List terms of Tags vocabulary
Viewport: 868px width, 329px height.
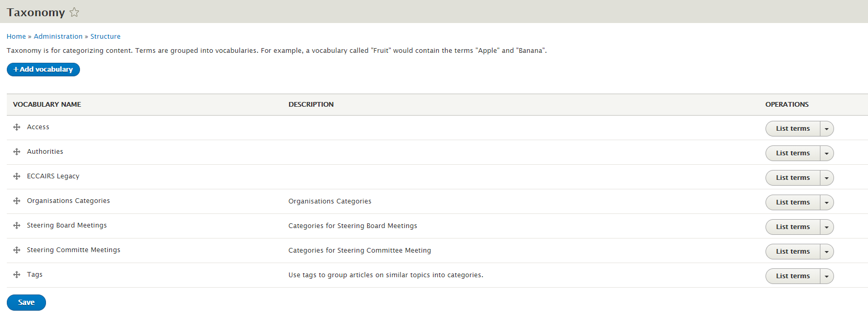pyautogui.click(x=793, y=276)
